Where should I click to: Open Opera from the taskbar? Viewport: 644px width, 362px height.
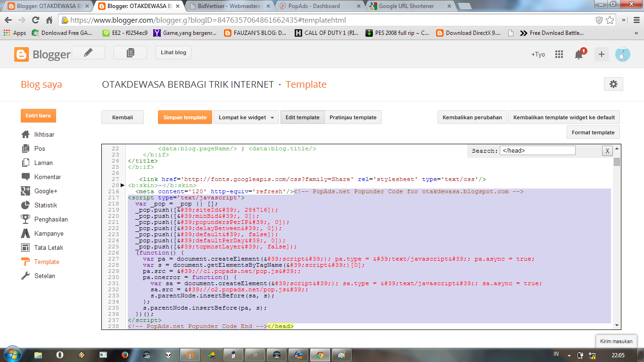click(x=59, y=354)
